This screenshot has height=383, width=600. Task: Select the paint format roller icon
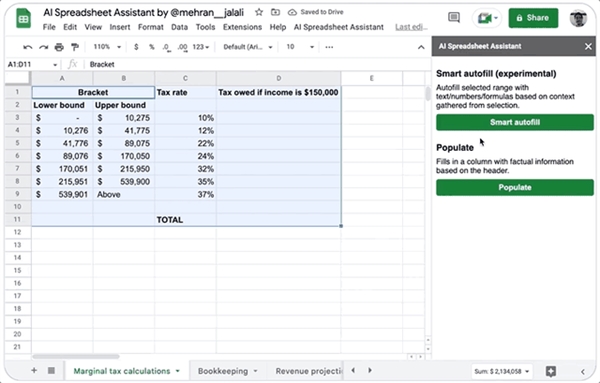point(75,47)
